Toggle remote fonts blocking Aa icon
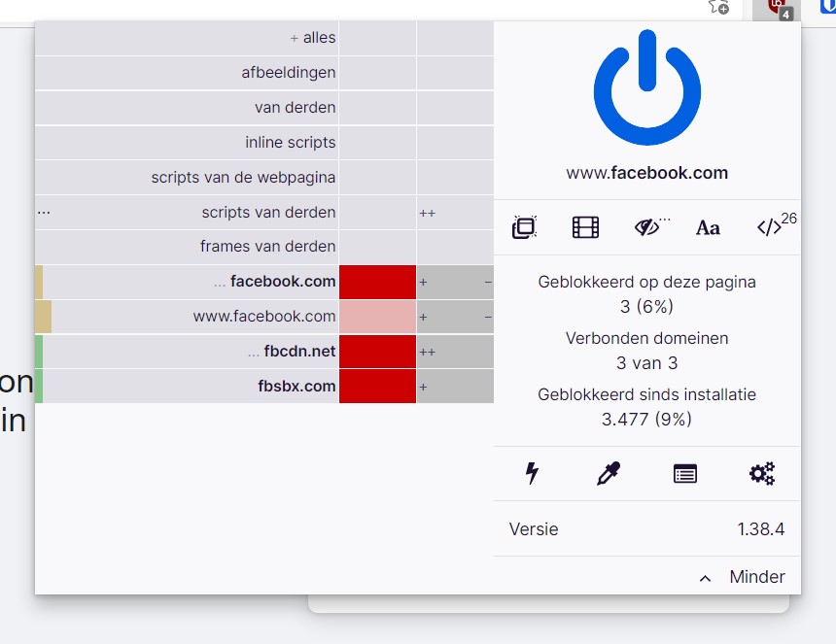The image size is (836, 644). click(708, 228)
